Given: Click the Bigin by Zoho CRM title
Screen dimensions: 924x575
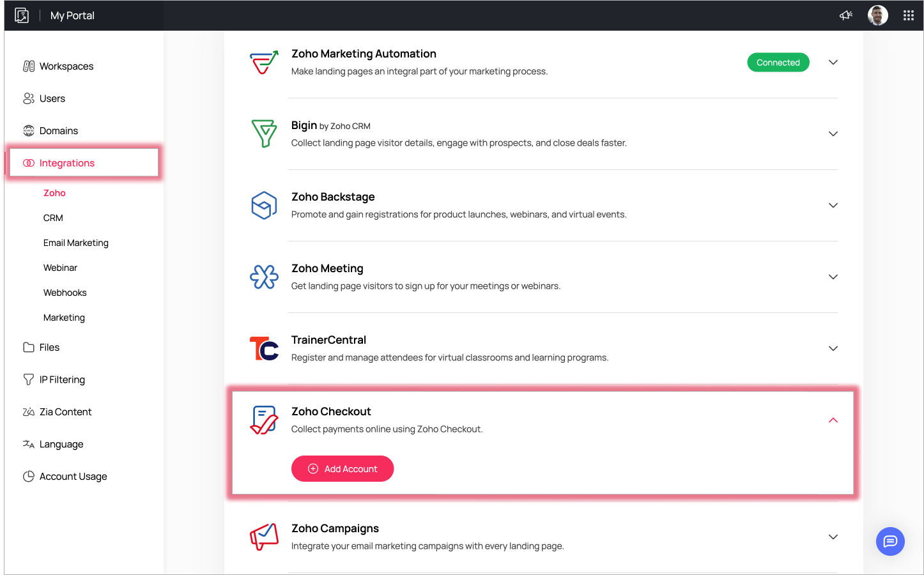Looking at the screenshot, I should click(331, 125).
